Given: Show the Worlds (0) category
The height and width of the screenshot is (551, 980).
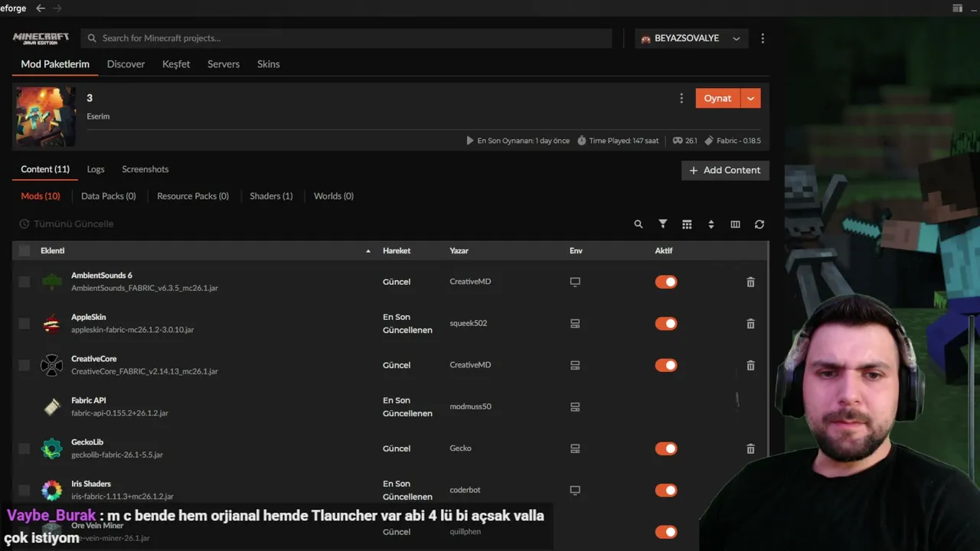Looking at the screenshot, I should 334,196.
